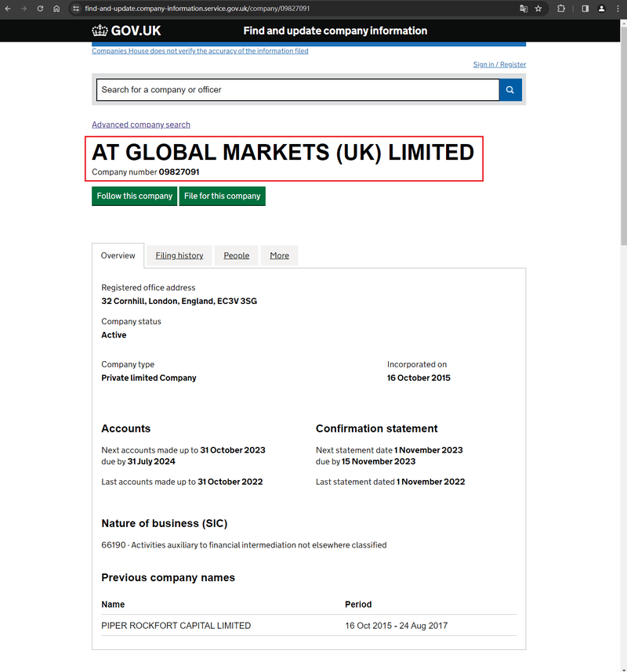Open the Advanced company search link

click(x=141, y=125)
